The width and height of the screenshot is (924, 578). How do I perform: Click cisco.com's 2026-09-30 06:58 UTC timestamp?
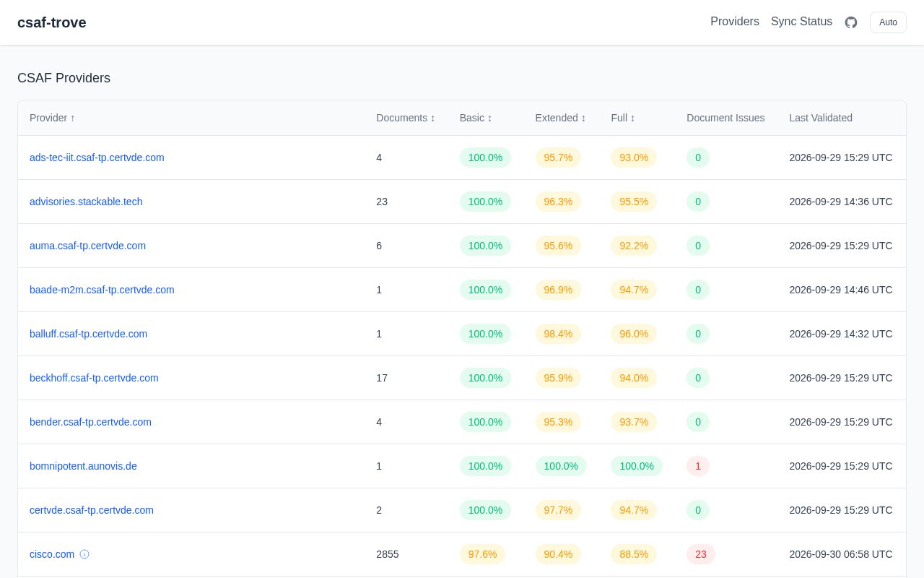[x=841, y=554]
